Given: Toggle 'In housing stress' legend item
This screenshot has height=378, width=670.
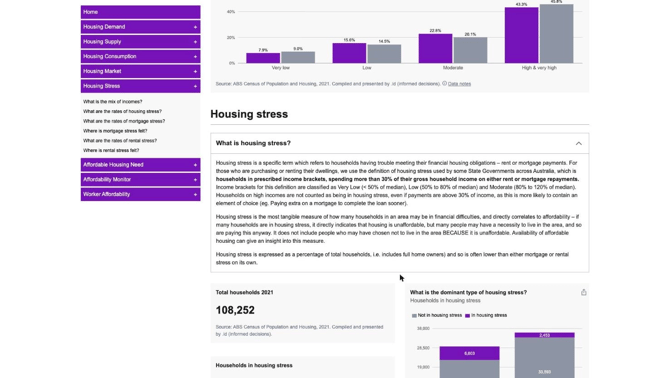Looking at the screenshot, I should 486,316.
